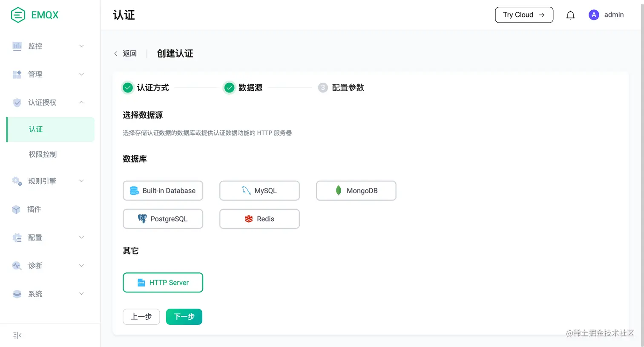Open the 插件 plugins section icon
Viewport: 644px width, 347px height.
[x=17, y=209]
